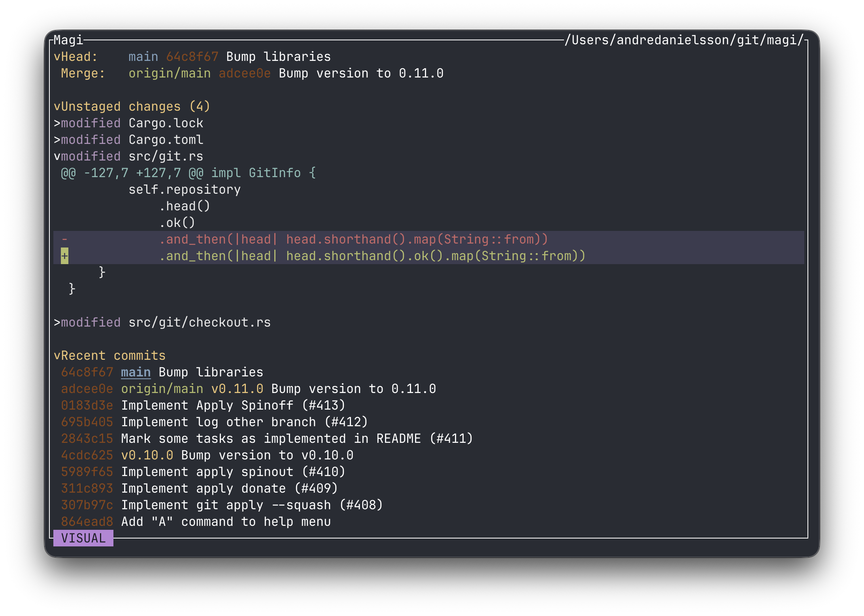Click the origin/main ref in Merge line
This screenshot has width=864, height=616.
tap(170, 74)
